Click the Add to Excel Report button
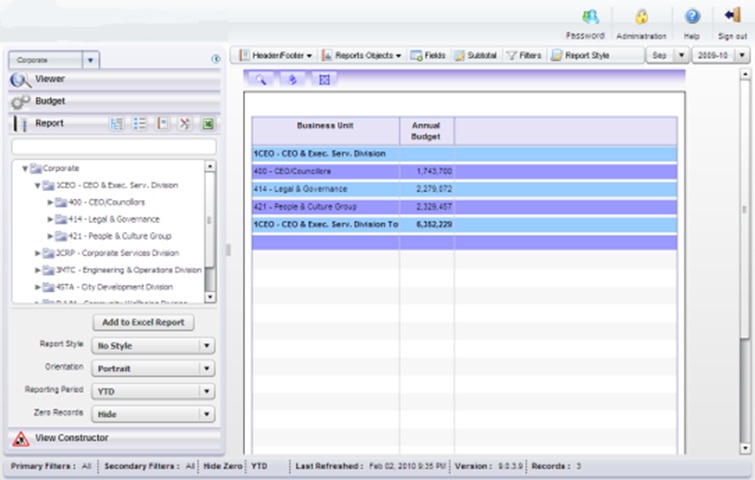 [x=143, y=323]
